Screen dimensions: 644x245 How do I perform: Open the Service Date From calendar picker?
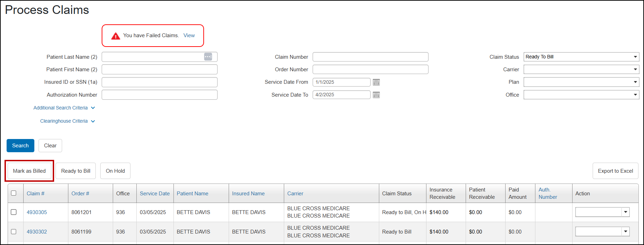[x=376, y=82]
